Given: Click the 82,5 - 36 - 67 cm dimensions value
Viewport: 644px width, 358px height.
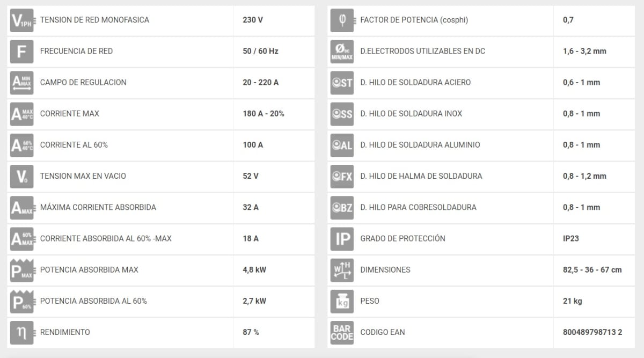Looking at the screenshot, I should tap(592, 270).
